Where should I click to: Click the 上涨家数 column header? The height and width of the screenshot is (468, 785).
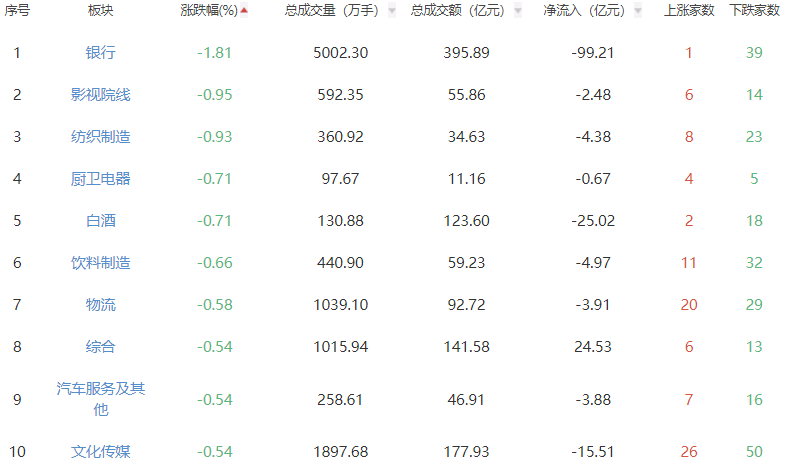[689, 10]
